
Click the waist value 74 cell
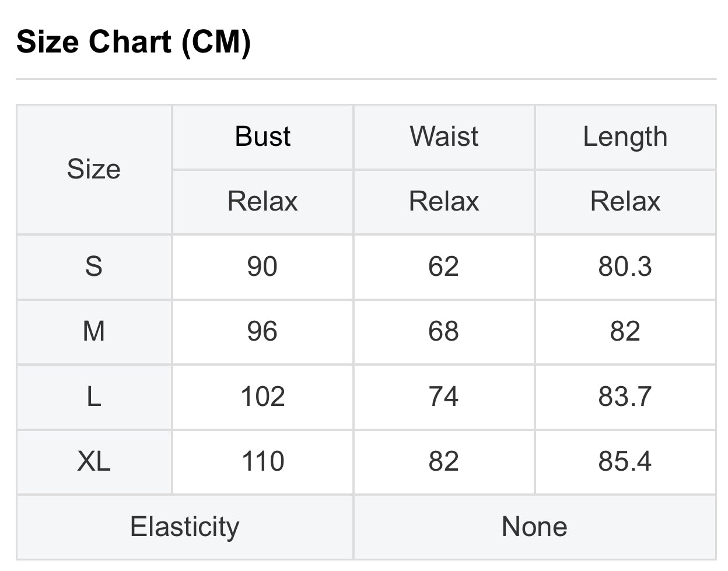pos(444,397)
